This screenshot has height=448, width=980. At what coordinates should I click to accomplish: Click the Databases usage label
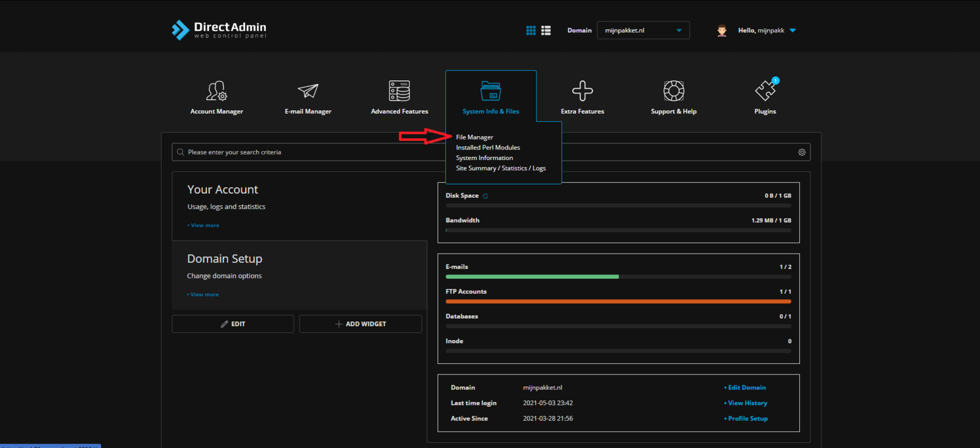pos(462,317)
